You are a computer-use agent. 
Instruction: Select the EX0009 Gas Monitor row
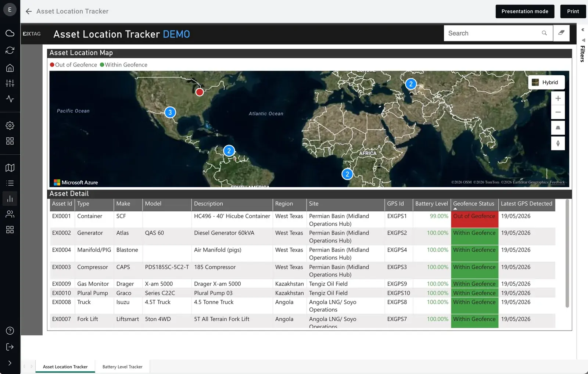pyautogui.click(x=302, y=284)
